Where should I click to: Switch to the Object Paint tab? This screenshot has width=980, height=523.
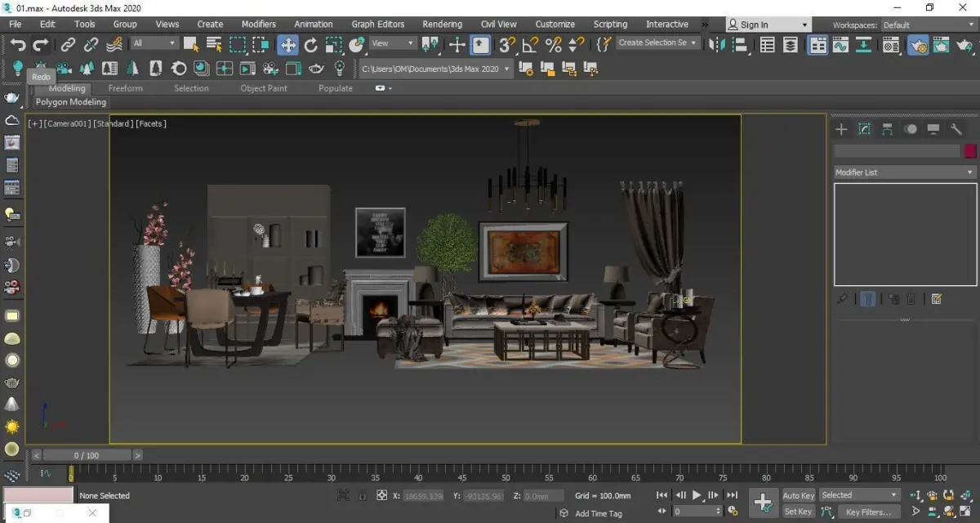(x=264, y=88)
